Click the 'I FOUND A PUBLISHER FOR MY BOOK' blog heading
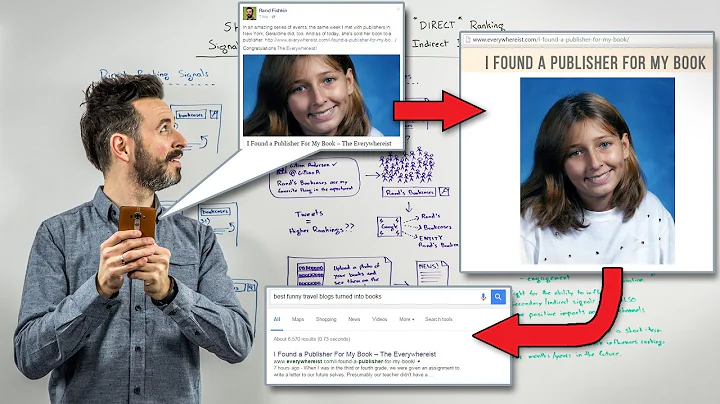This screenshot has height=404, width=720. click(596, 63)
